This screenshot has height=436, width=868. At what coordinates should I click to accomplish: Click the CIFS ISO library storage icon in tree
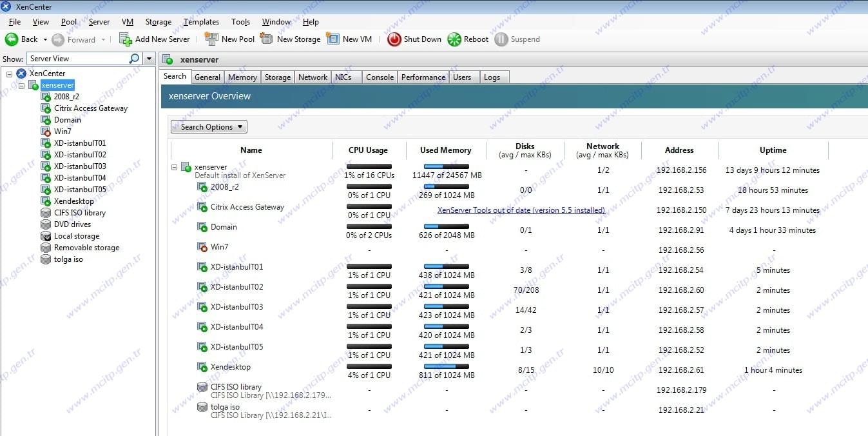click(46, 213)
